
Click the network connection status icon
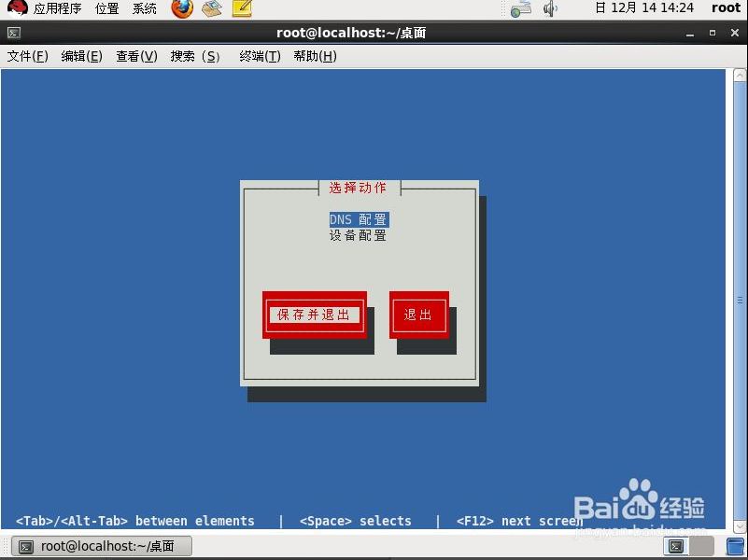[x=521, y=9]
